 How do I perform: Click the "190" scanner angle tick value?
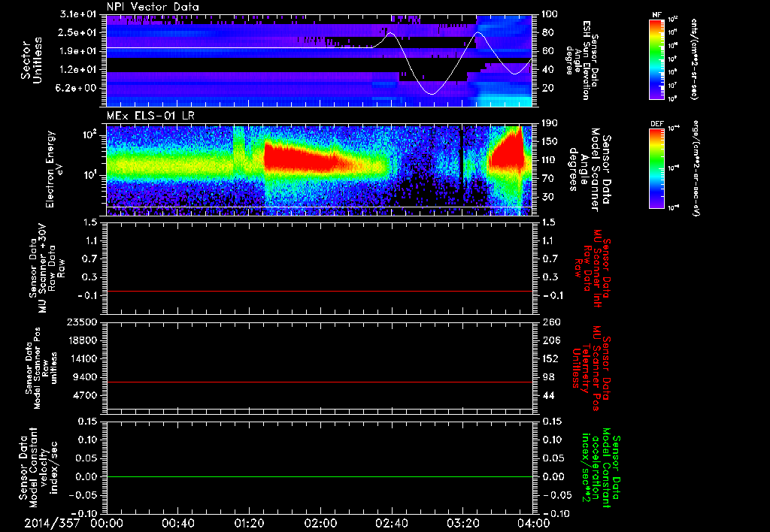(550, 124)
